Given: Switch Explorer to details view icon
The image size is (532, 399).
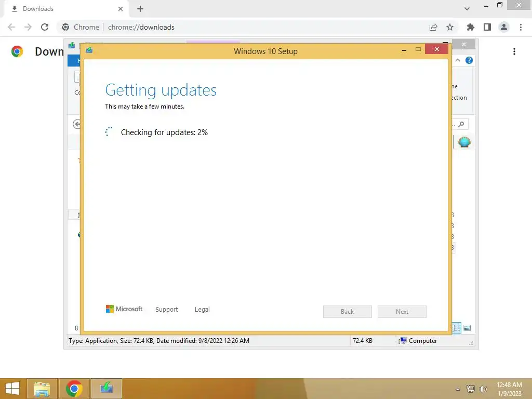Looking at the screenshot, I should click(x=456, y=328).
